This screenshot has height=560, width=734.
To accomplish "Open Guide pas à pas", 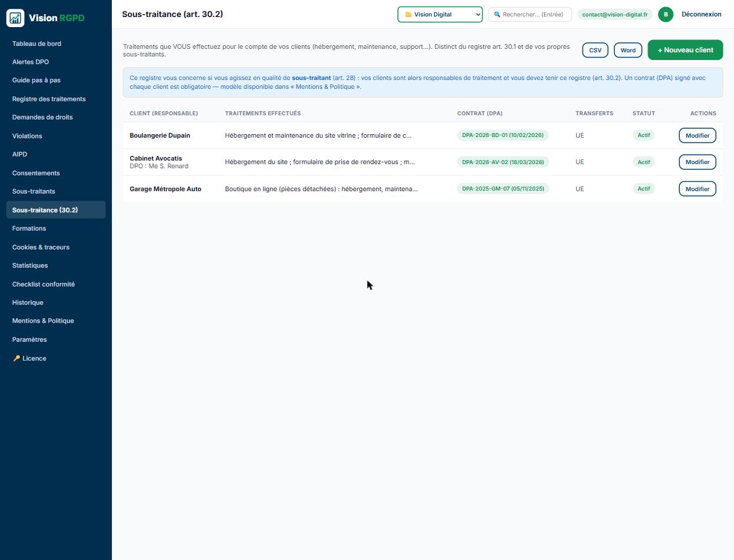I will click(x=56, y=80).
